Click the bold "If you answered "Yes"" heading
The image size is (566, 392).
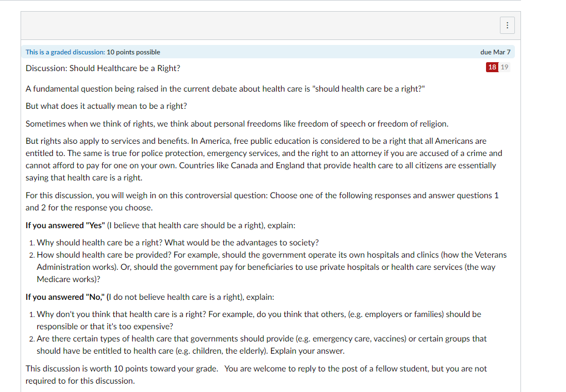66,225
